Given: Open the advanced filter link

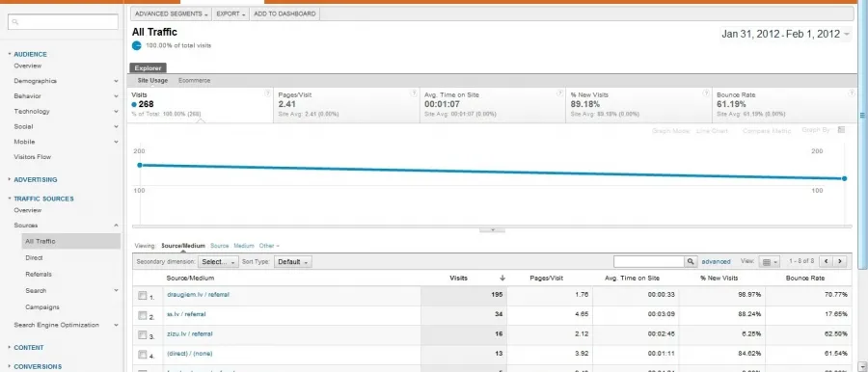Looking at the screenshot, I should click(716, 262).
